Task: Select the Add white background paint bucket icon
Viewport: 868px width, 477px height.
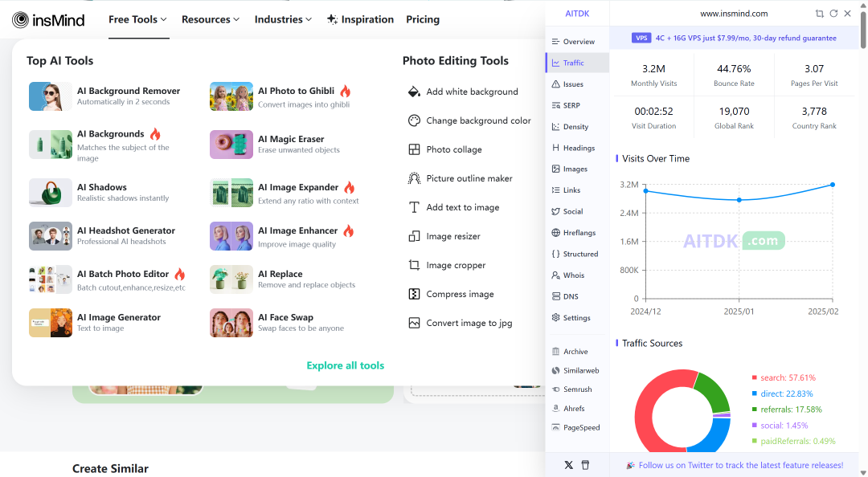Action: 414,92
